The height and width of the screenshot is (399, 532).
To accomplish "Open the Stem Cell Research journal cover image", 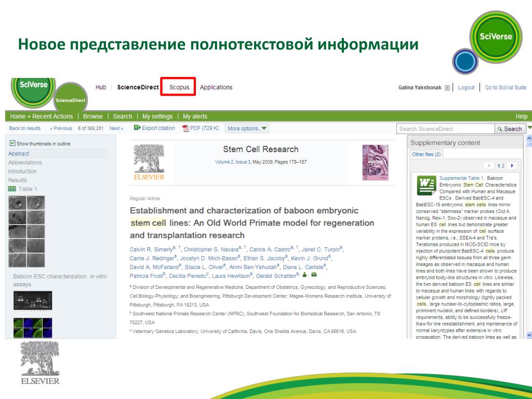I will 375,163.
